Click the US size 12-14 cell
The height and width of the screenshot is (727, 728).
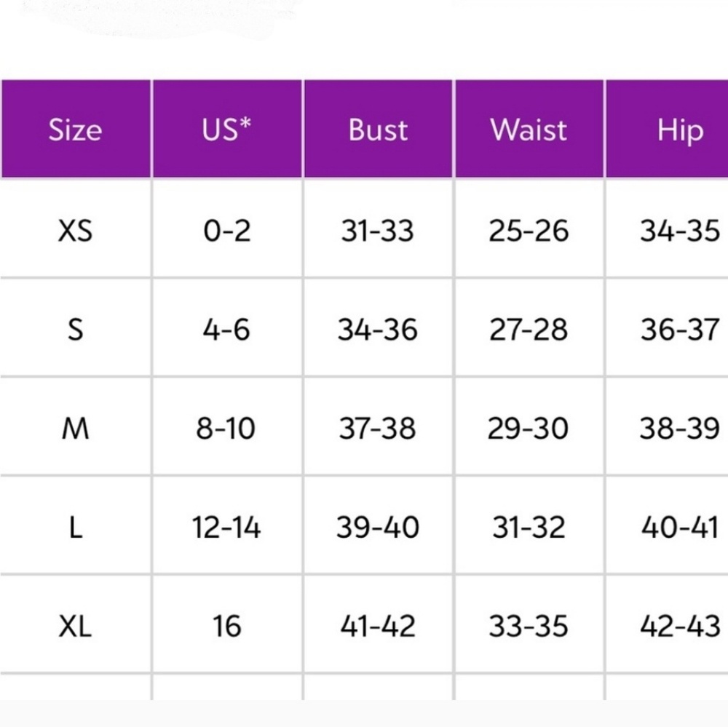[x=227, y=528]
